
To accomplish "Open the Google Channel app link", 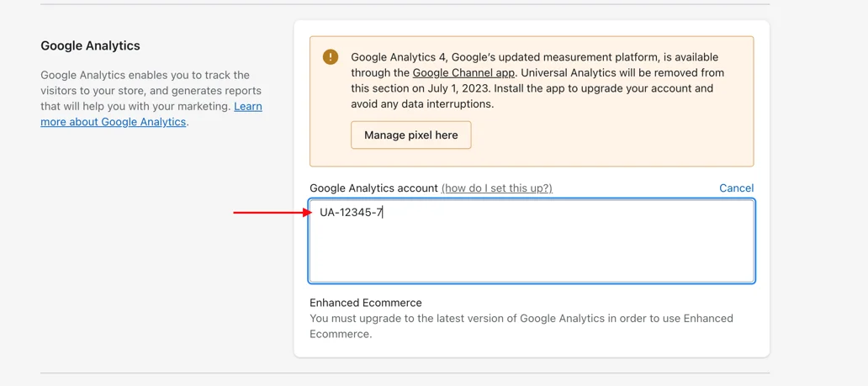I will click(x=463, y=73).
